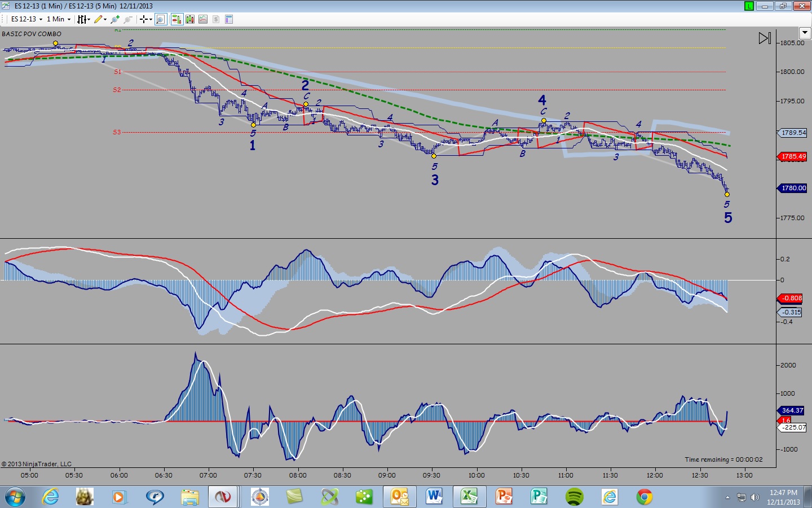Viewport: 812px width, 508px height.
Task: Open Microsoft Excel from the taskbar
Action: click(x=469, y=497)
